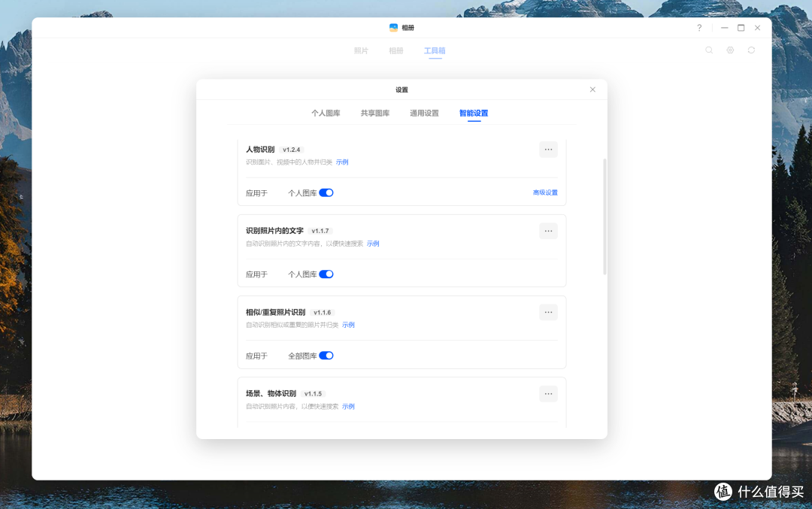
Task: Toggle 个人图库 switch for 人物识别
Action: point(326,192)
